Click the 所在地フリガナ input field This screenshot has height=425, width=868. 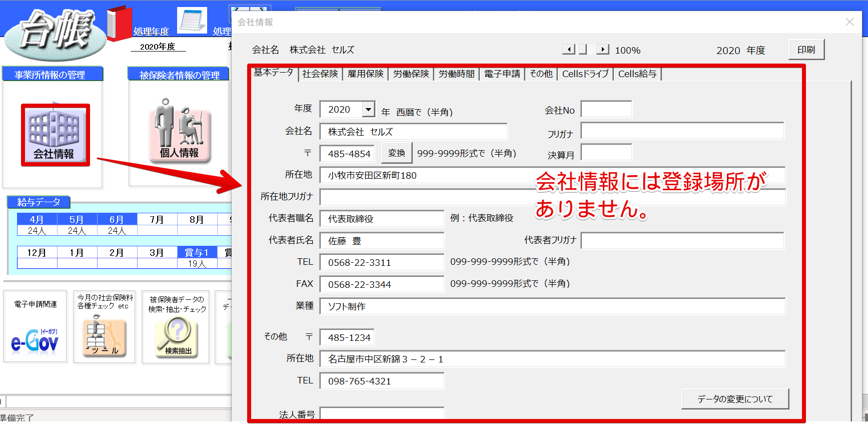[552, 197]
